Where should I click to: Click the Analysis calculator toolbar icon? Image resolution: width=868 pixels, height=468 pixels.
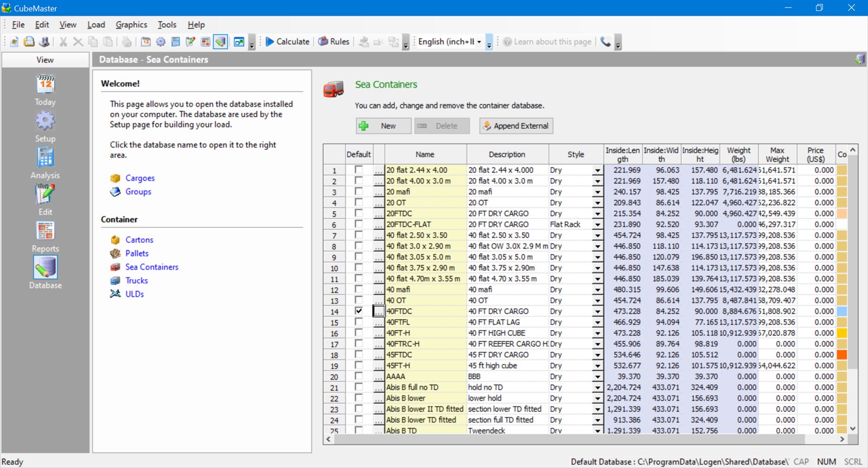(176, 42)
